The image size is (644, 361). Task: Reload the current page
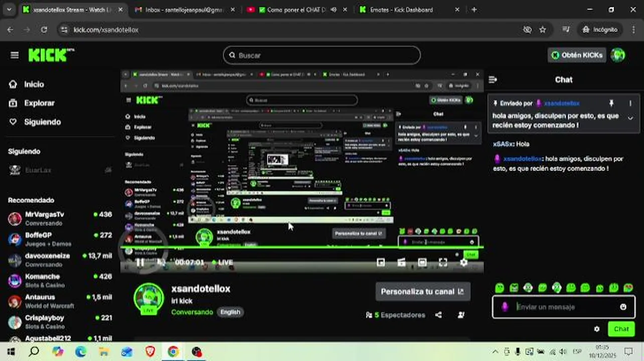coord(44,30)
